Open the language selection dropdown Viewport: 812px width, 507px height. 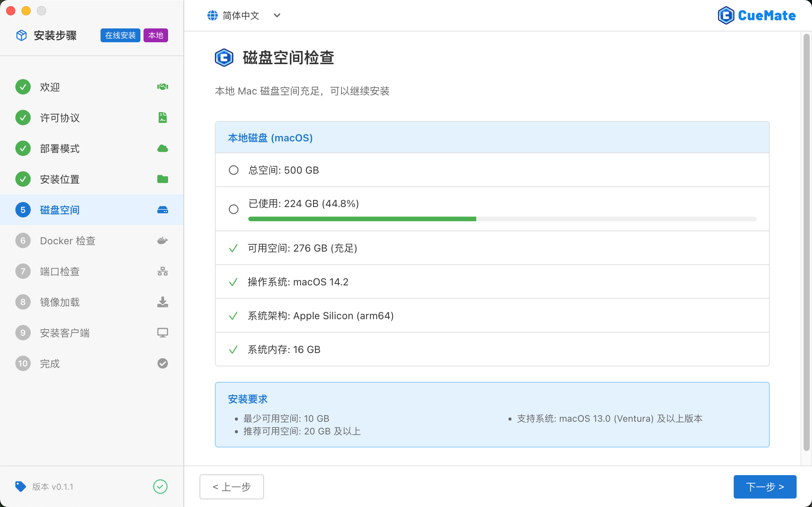276,15
